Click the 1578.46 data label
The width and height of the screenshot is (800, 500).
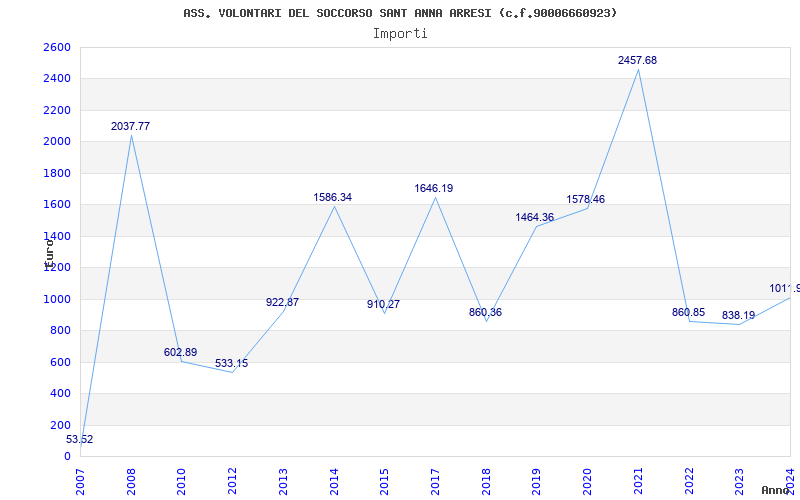pyautogui.click(x=586, y=199)
